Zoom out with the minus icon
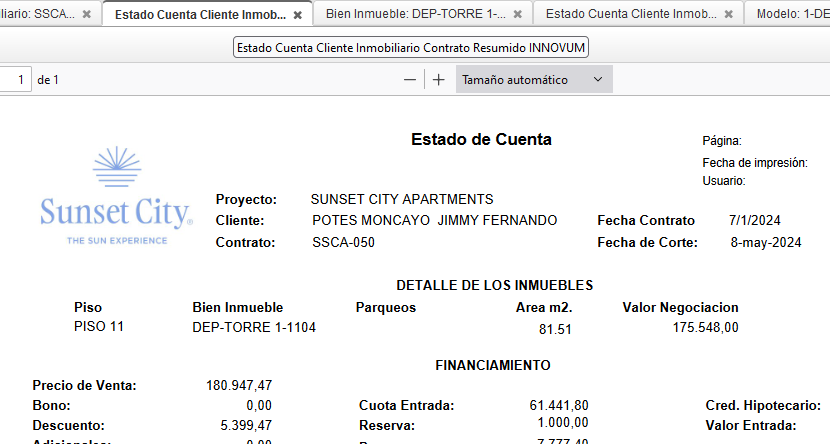830x444 pixels. pyautogui.click(x=410, y=80)
